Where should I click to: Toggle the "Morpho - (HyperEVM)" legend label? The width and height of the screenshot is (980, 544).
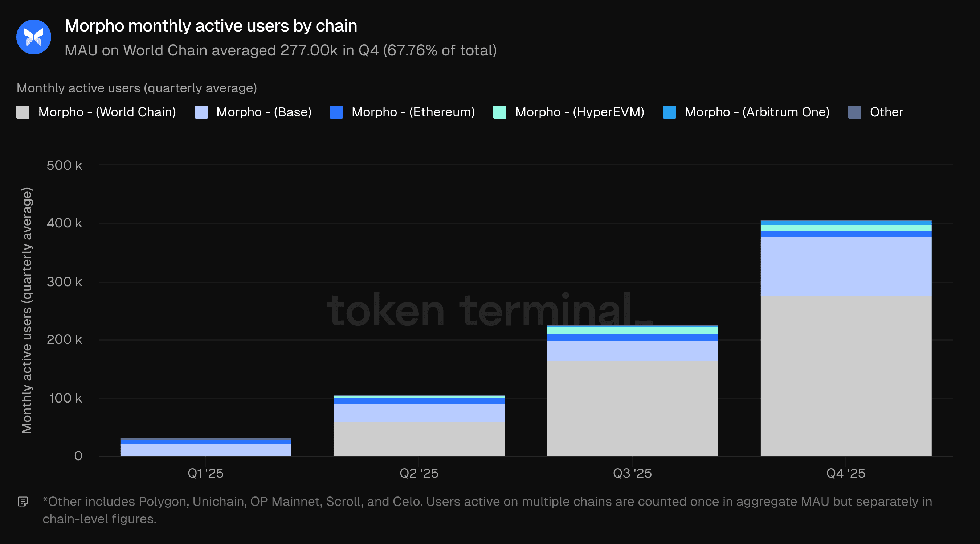(x=579, y=112)
